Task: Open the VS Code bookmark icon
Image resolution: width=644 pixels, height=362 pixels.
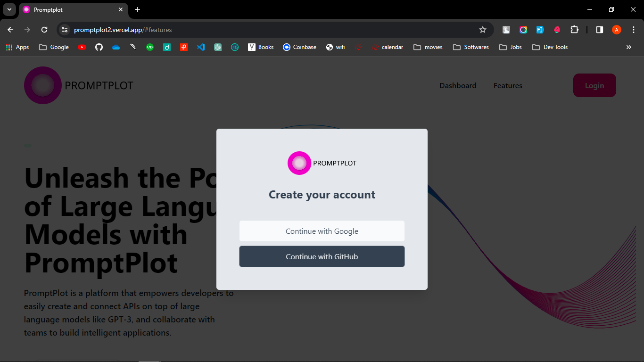Action: tap(201, 47)
